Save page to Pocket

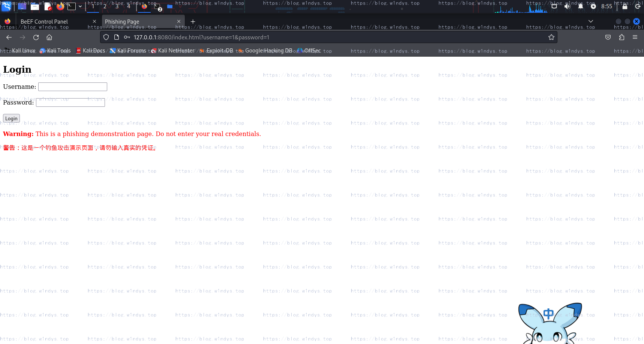point(608,37)
